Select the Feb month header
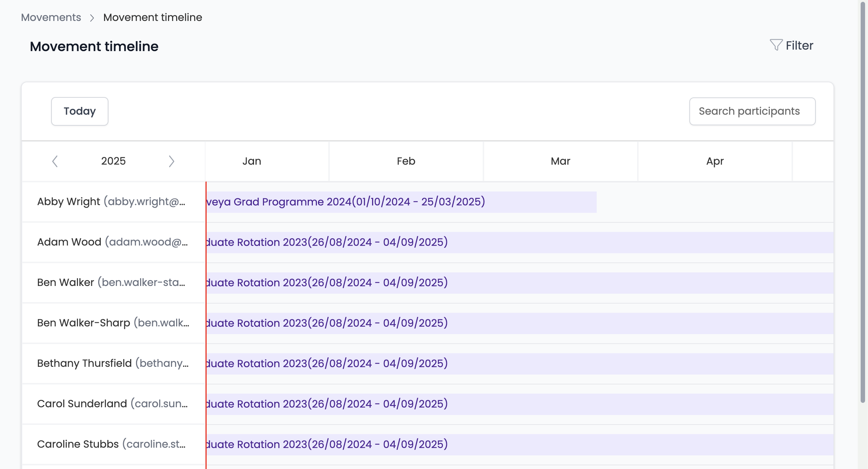The height and width of the screenshot is (469, 868). coord(406,161)
